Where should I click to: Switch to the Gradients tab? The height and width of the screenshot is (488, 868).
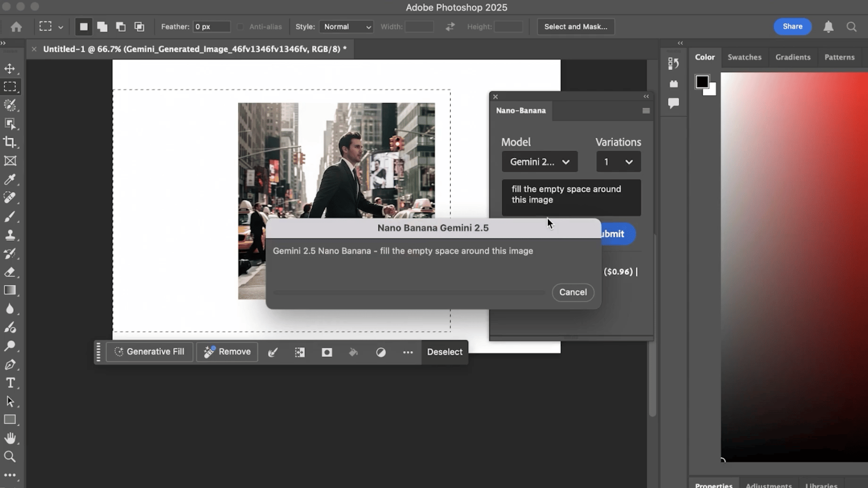click(x=793, y=57)
